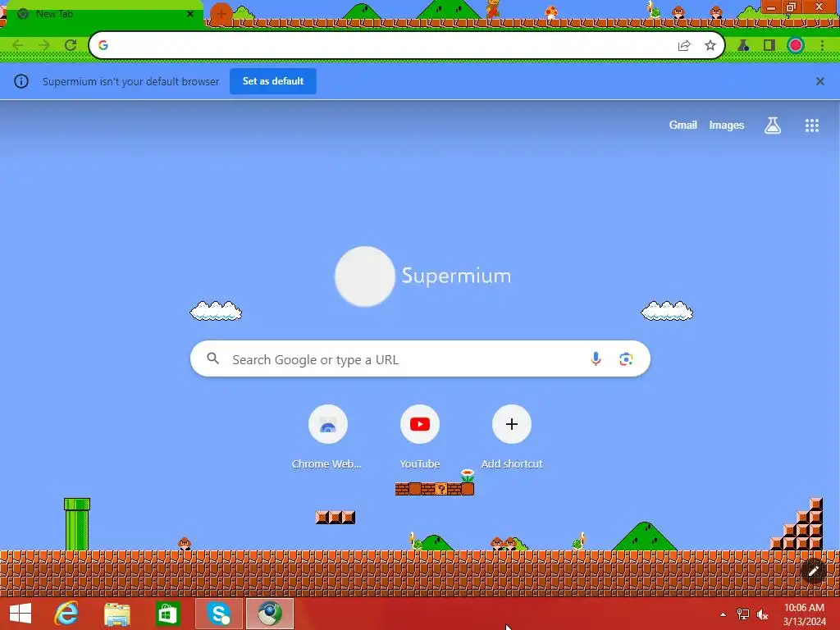Open a new tab with plus button
The width and height of the screenshot is (840, 630).
pyautogui.click(x=221, y=14)
